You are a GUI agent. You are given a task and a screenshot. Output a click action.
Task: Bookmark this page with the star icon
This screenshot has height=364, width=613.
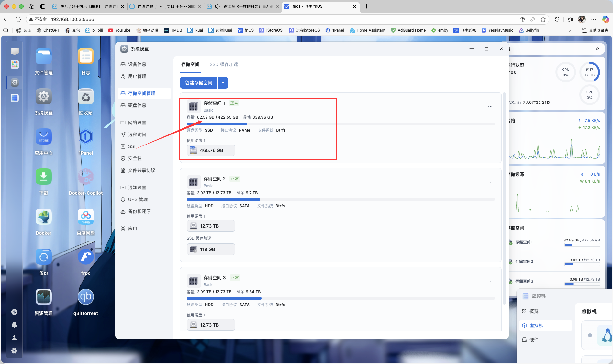[543, 19]
